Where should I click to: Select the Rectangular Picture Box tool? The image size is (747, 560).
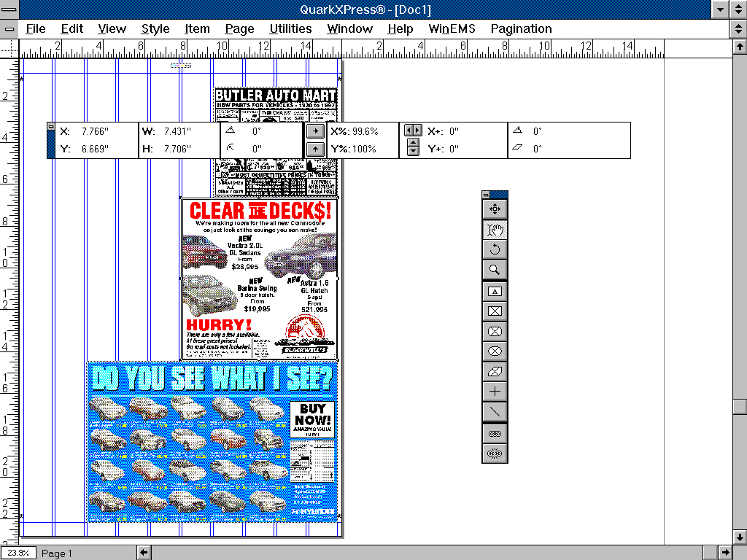[x=495, y=311]
